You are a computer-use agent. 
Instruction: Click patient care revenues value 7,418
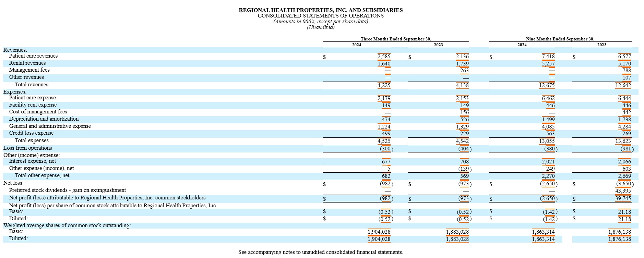[x=548, y=57]
